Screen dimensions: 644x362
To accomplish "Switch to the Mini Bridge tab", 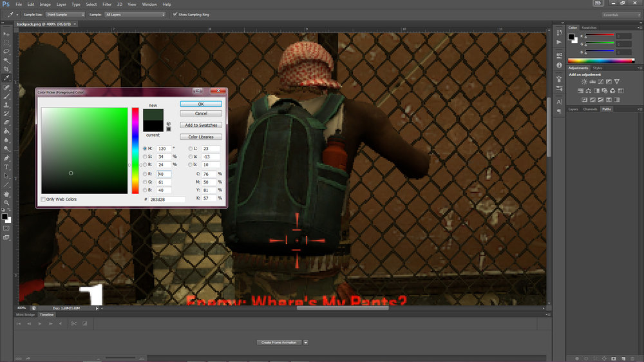I will coord(26,315).
